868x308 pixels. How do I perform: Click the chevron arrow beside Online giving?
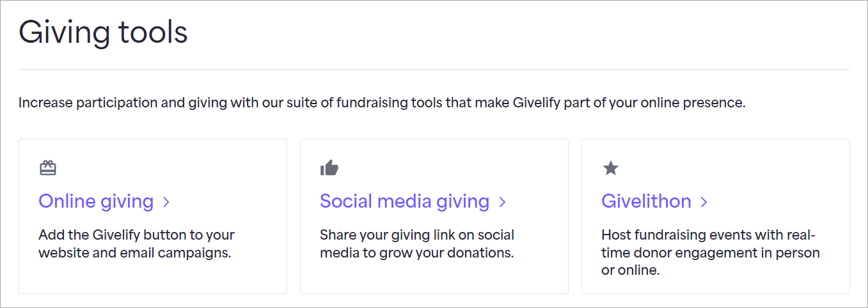pos(166,202)
